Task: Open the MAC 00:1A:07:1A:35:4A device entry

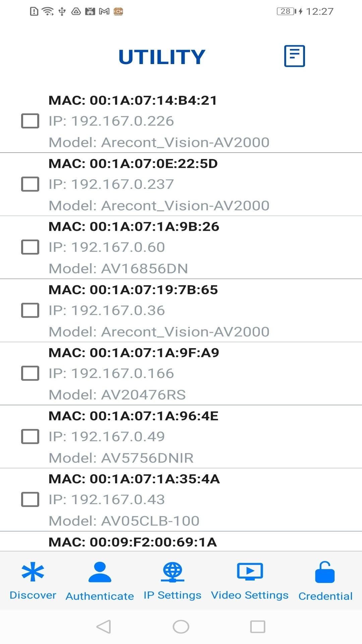Action: pyautogui.click(x=181, y=500)
